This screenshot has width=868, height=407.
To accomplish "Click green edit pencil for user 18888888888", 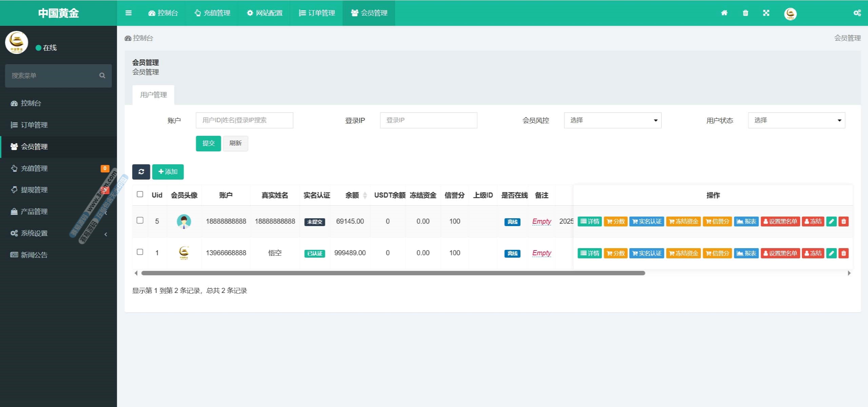I will (x=831, y=221).
